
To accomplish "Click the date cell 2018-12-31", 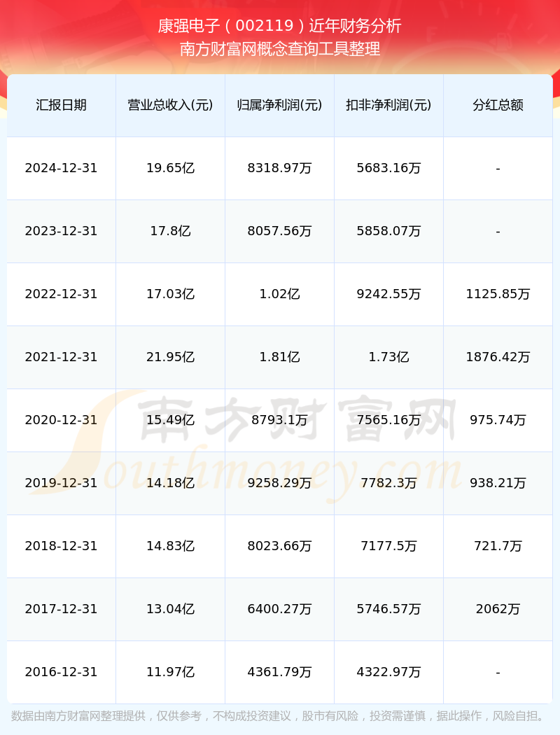I will 62,546.
